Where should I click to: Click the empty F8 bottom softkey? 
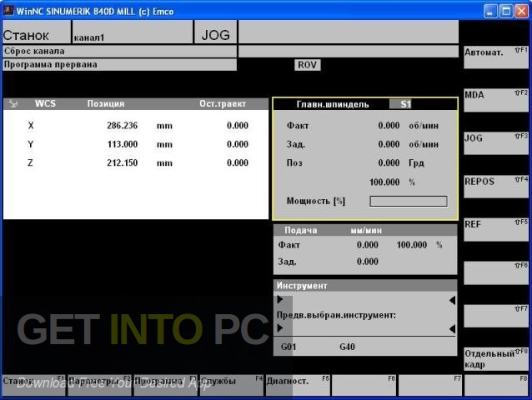(496, 385)
